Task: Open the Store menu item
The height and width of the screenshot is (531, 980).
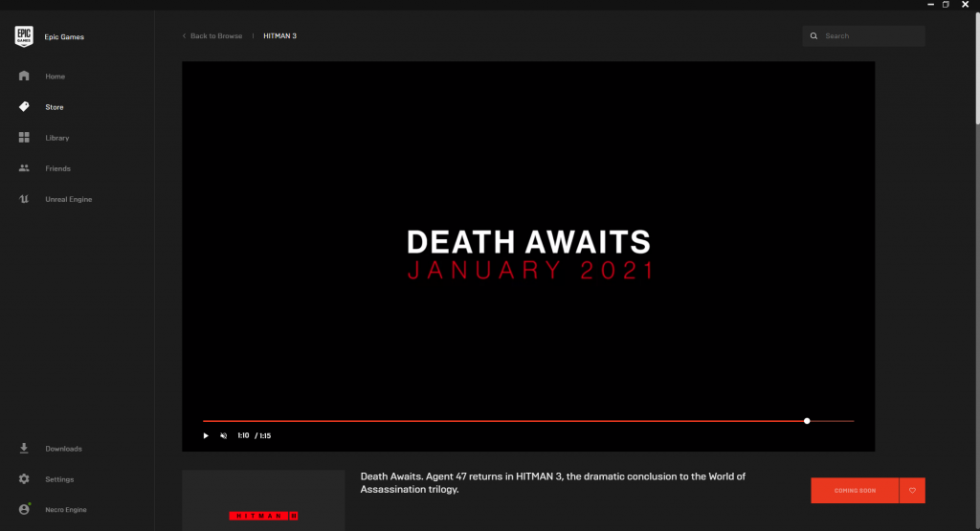Action: (x=55, y=107)
